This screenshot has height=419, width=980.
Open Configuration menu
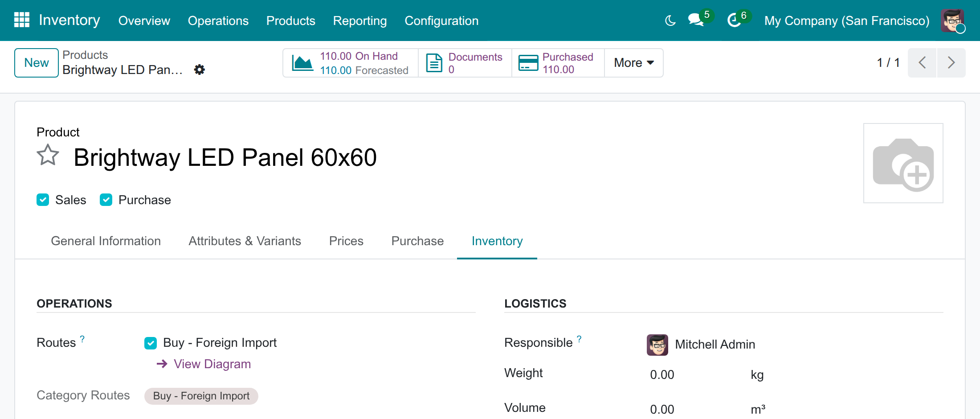click(x=441, y=21)
